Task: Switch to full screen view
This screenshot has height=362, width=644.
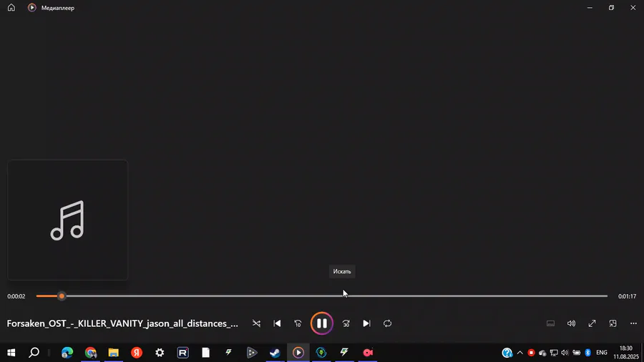Action: 592,323
